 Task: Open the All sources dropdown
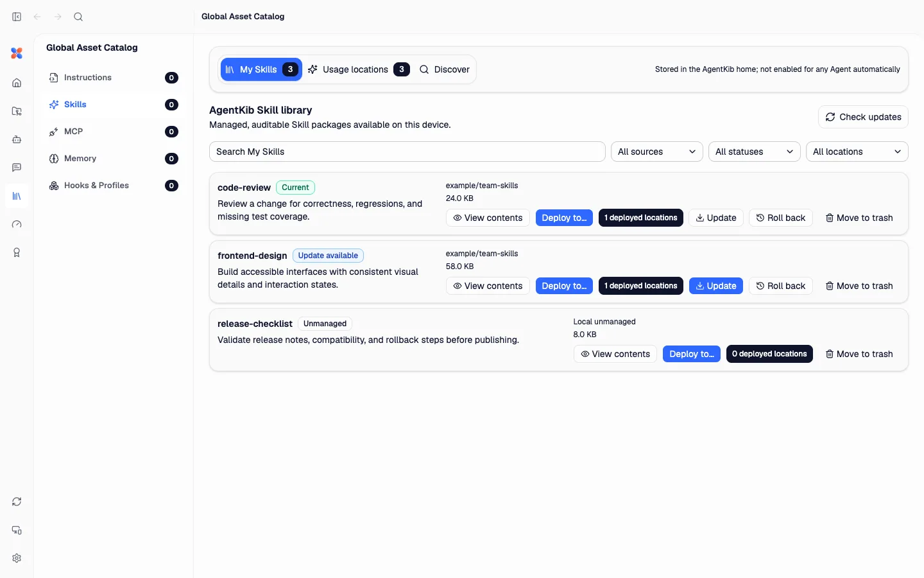tap(657, 152)
